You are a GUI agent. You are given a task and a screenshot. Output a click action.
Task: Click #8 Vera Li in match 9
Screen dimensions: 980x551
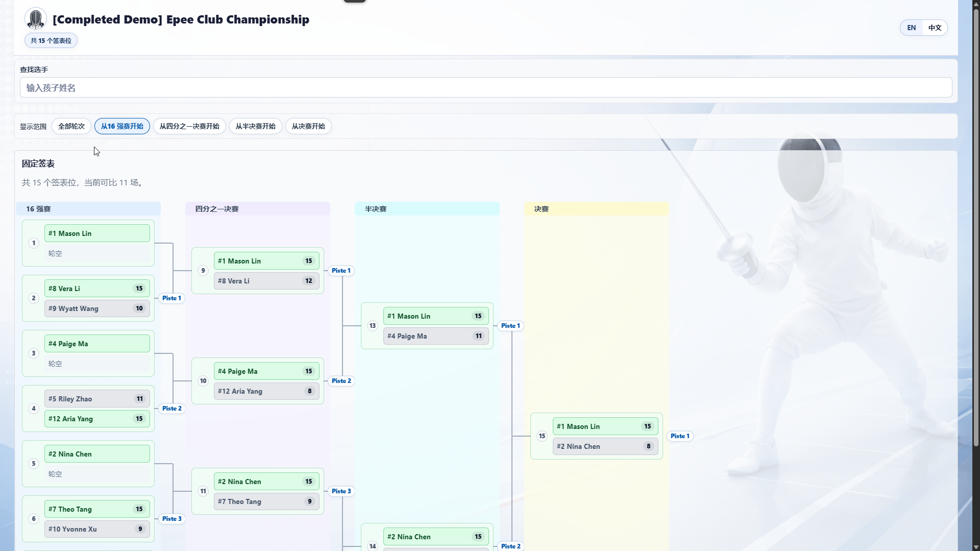[266, 281]
